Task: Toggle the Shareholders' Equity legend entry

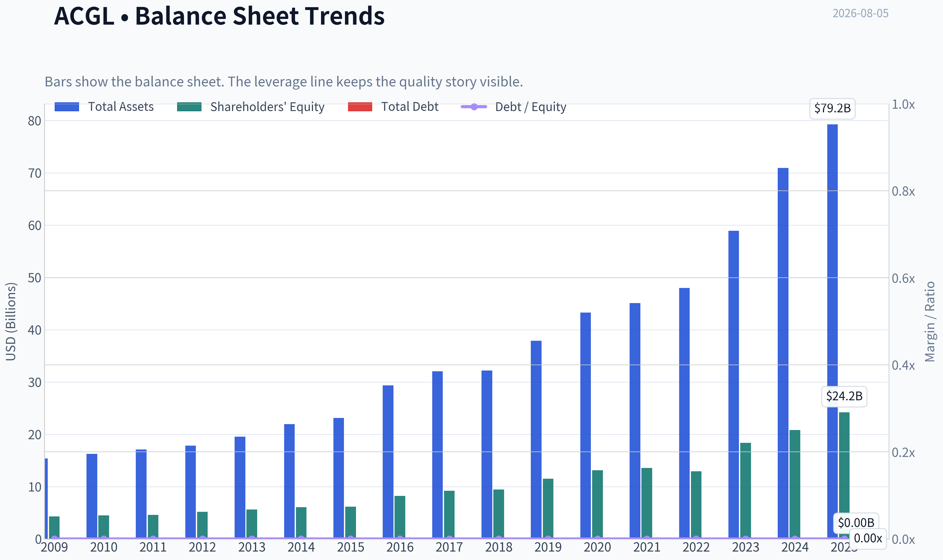Action: pyautogui.click(x=251, y=107)
